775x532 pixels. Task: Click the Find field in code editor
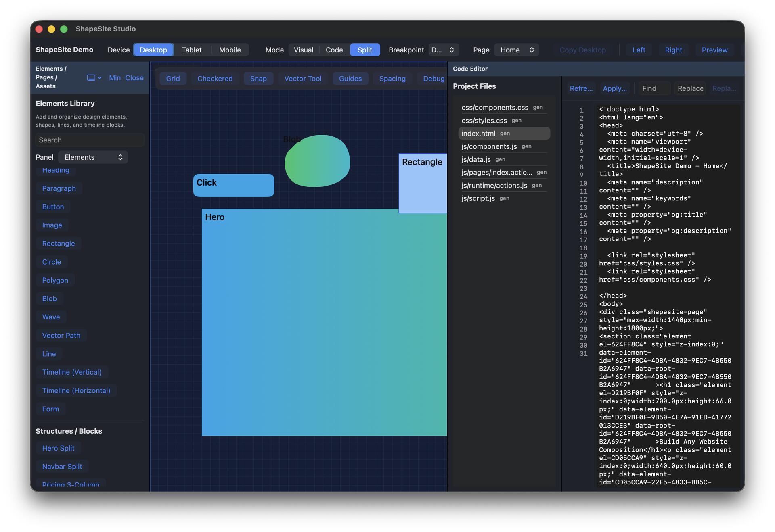pyautogui.click(x=654, y=88)
